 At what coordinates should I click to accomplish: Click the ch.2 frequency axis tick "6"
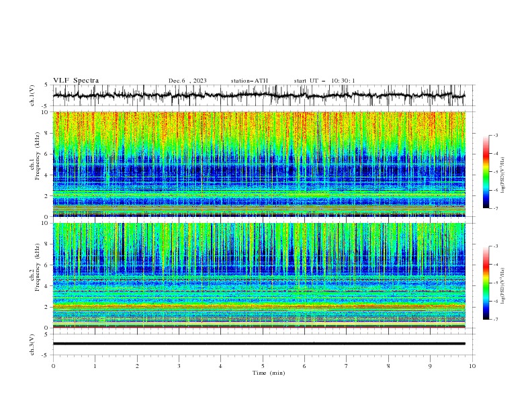(47, 265)
